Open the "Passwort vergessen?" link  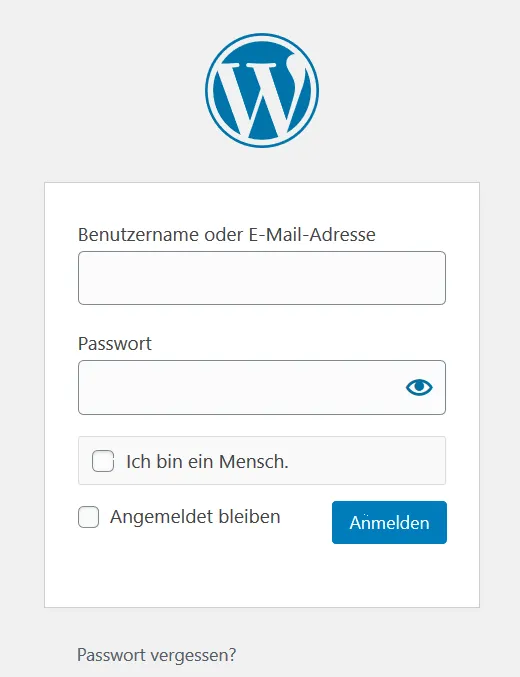[156, 655]
